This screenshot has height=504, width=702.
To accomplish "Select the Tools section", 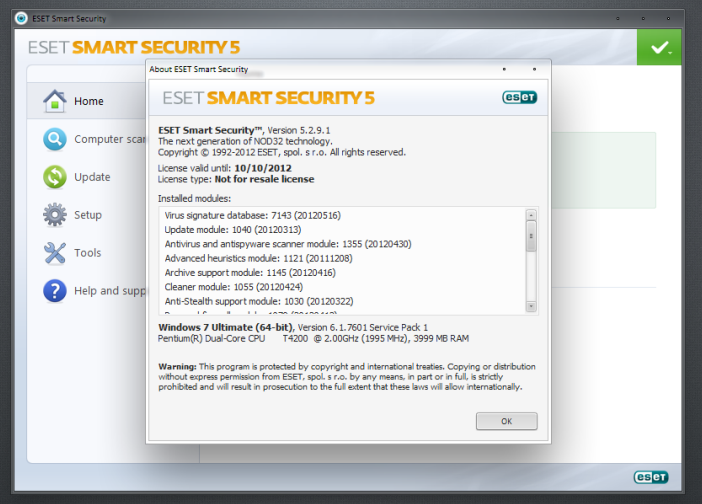I will [88, 253].
